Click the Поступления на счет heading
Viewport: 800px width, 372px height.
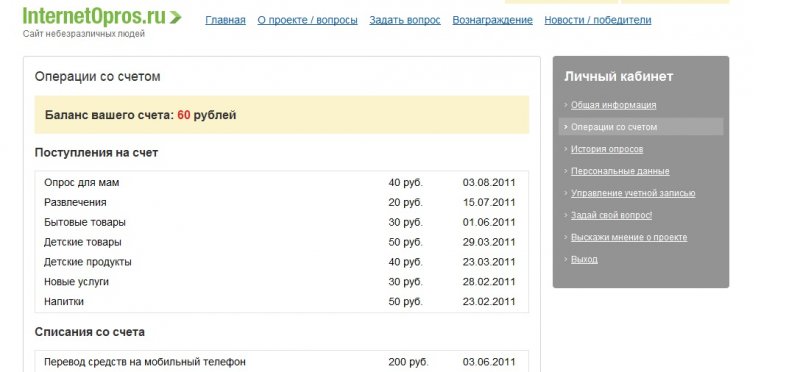[x=96, y=153]
